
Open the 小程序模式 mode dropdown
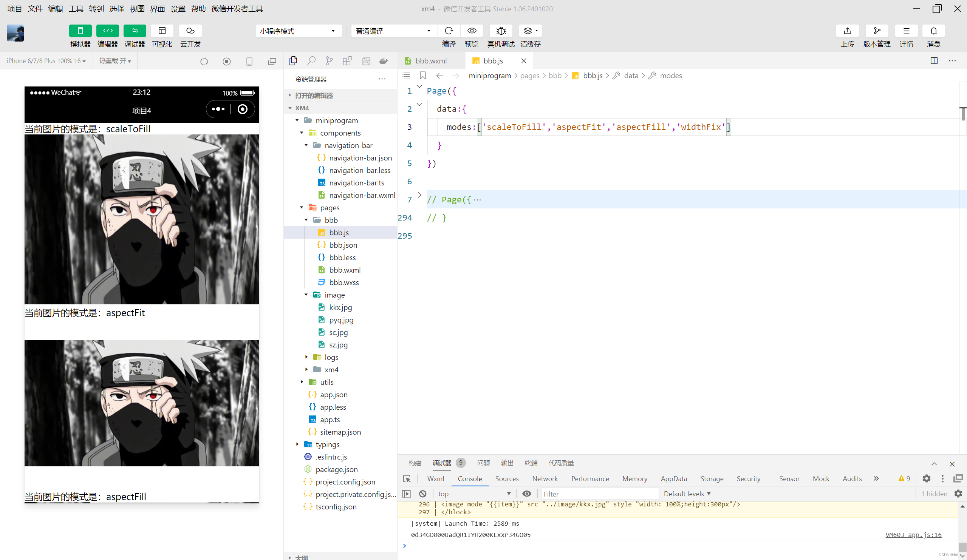tap(298, 31)
